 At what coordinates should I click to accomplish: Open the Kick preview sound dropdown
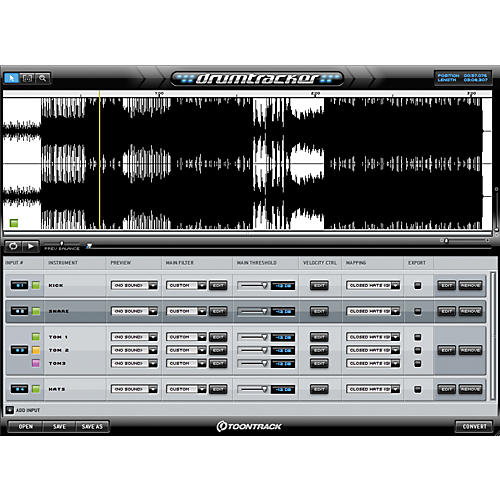click(x=134, y=285)
